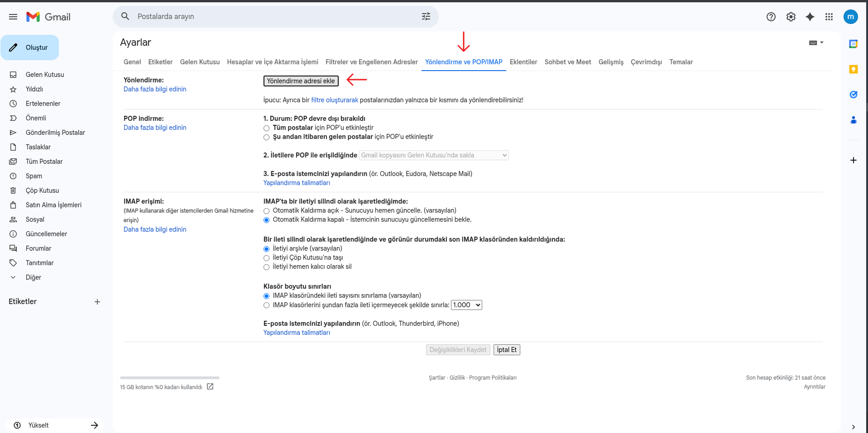Open Google Tasks in side panel
The height and width of the screenshot is (433, 868).
853,95
